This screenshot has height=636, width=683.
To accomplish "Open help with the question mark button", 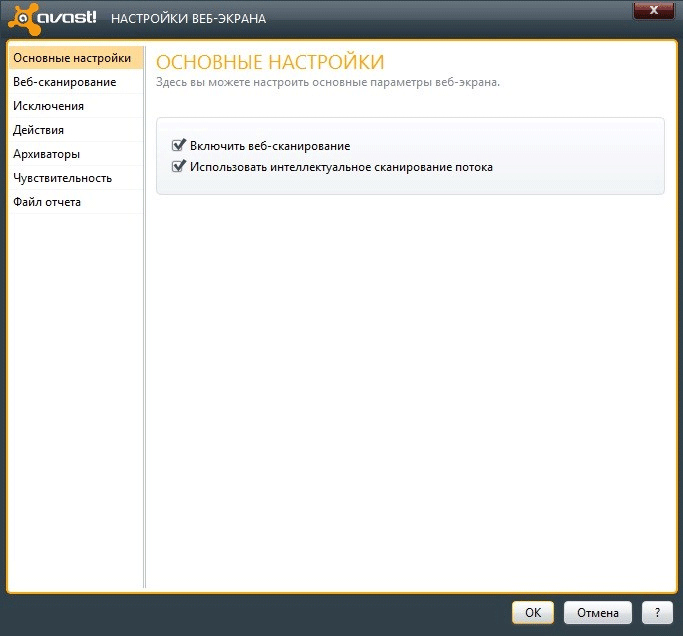I will coord(656,613).
